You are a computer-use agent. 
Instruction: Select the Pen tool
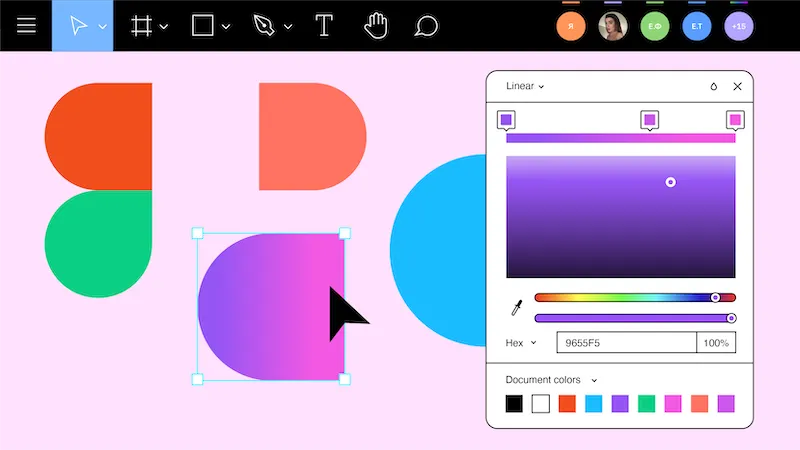(x=264, y=26)
